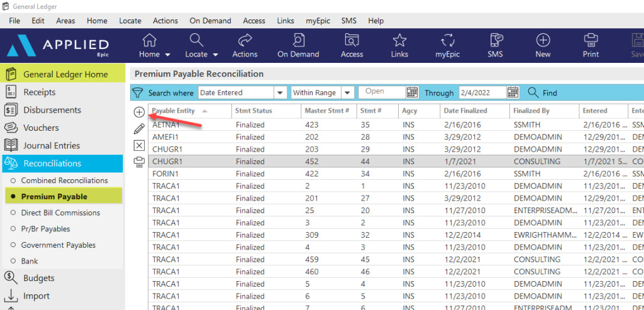
Task: Click the New toolbar icon
Action: click(x=543, y=45)
